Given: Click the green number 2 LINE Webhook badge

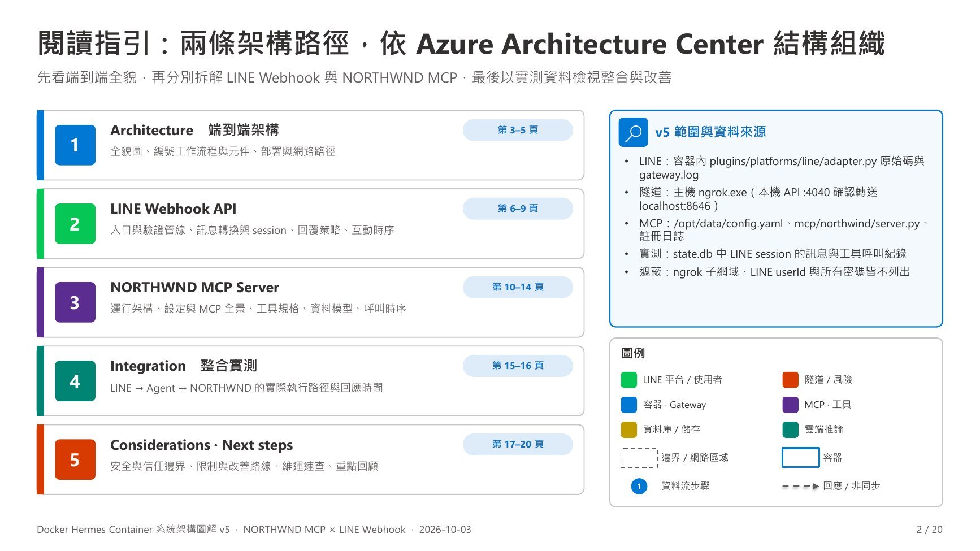Looking at the screenshot, I should [x=75, y=224].
